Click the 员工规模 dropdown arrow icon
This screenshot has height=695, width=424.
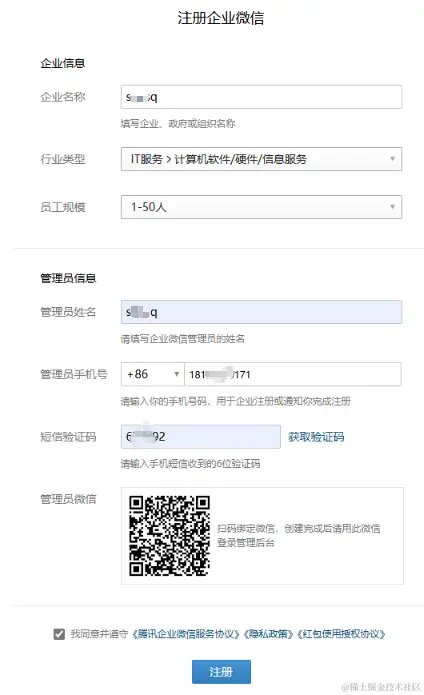[x=392, y=207]
